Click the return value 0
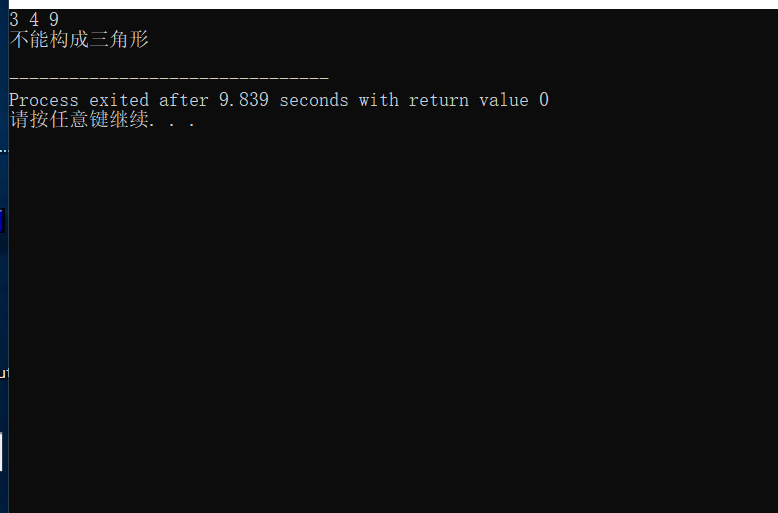This screenshot has height=513, width=778. tap(544, 100)
